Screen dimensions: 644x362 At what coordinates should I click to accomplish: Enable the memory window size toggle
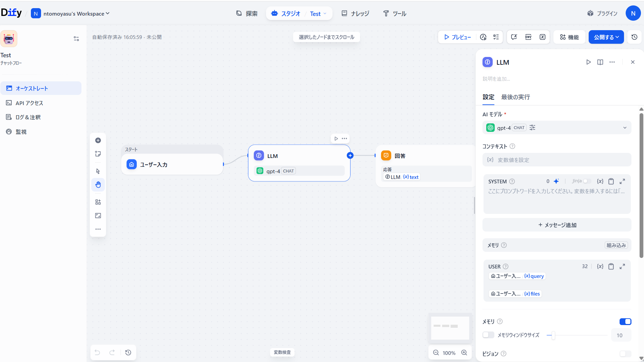coord(488,335)
